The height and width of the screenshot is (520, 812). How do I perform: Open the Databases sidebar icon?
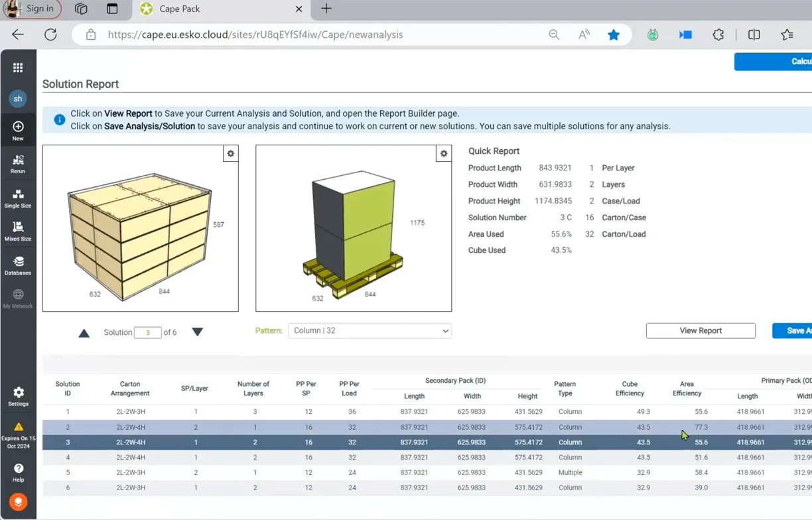[18, 265]
